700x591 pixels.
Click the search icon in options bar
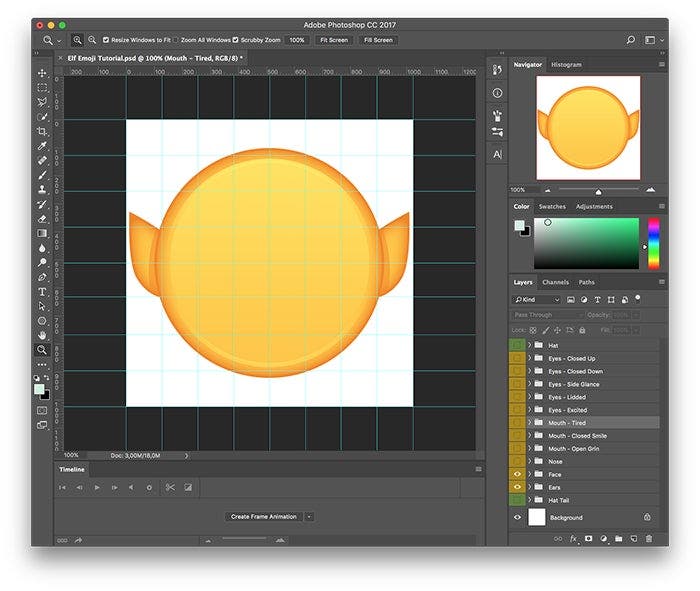pos(630,40)
